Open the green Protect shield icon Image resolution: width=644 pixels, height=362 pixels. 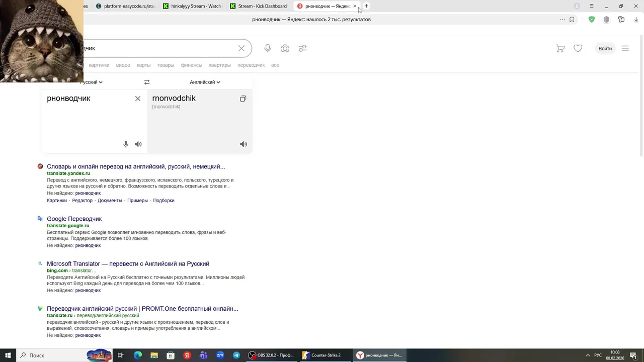click(x=592, y=20)
